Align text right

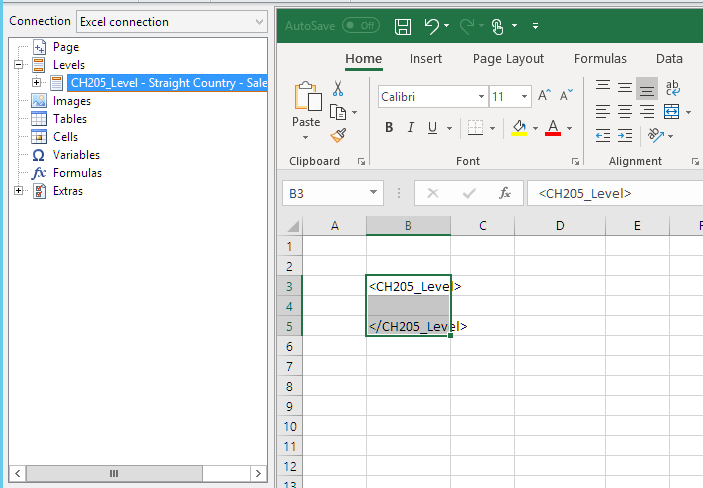pyautogui.click(x=647, y=111)
